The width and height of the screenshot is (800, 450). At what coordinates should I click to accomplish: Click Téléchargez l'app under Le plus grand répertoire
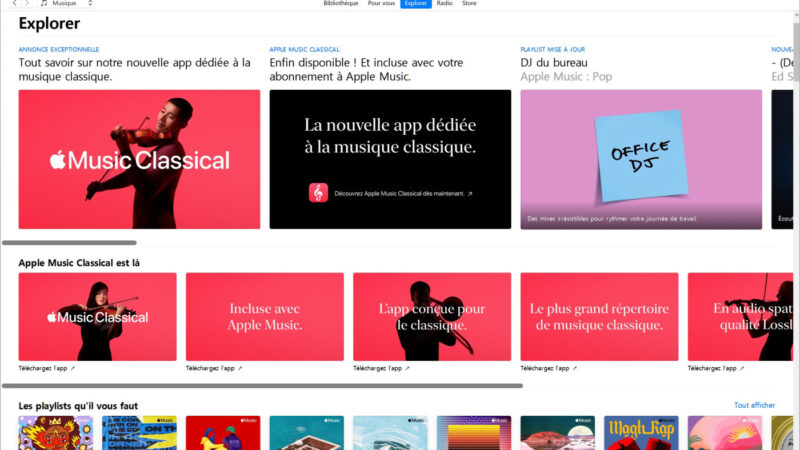click(548, 368)
